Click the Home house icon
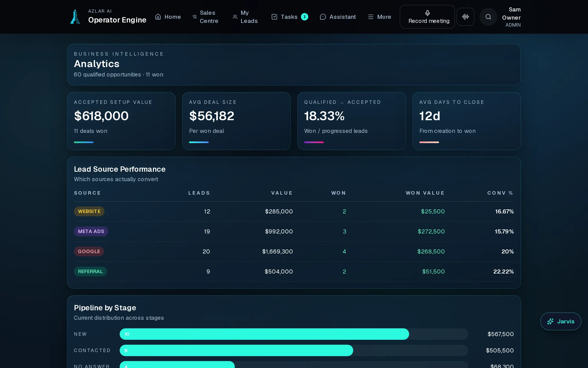This screenshot has height=368, width=588. click(x=158, y=17)
